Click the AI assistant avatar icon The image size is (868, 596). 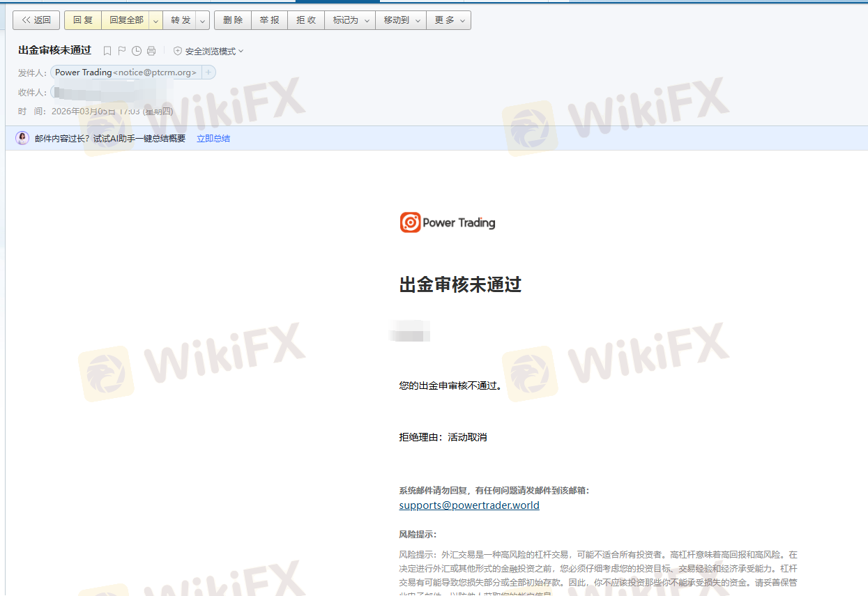[22, 138]
